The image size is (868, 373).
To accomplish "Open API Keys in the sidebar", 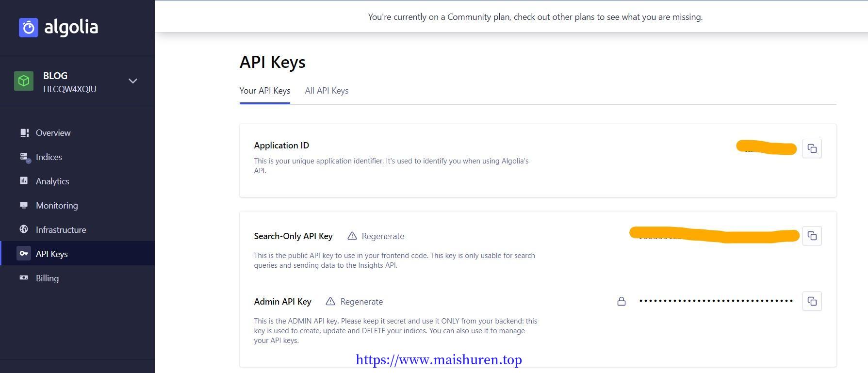I will point(51,254).
